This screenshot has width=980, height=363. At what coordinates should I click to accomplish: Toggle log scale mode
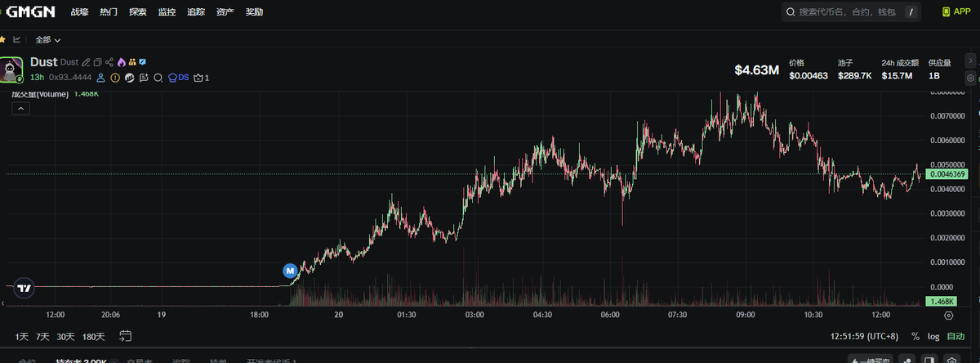click(933, 336)
